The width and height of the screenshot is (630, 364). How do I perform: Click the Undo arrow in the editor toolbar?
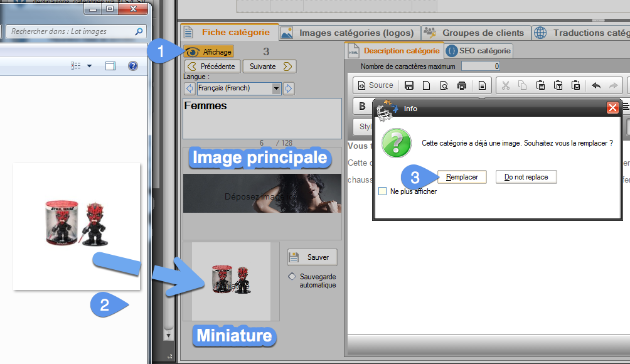coord(596,85)
